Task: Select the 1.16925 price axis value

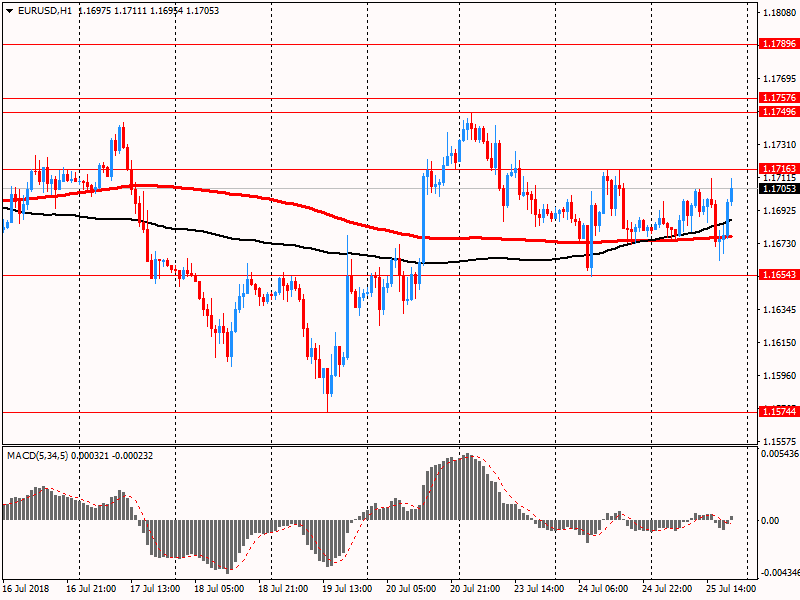Action: (780, 210)
